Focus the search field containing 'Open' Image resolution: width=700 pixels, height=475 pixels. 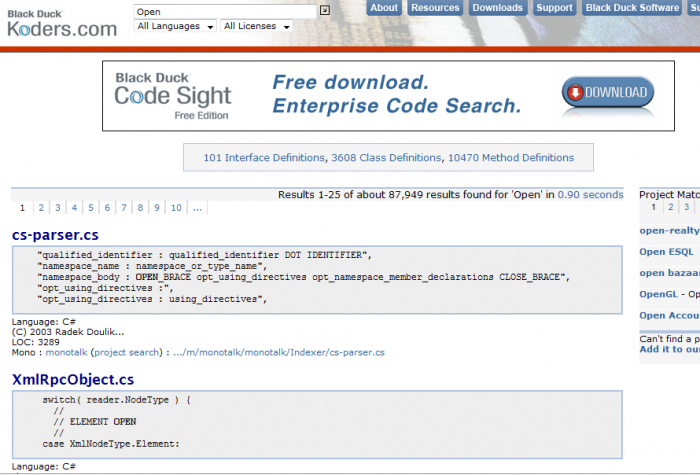(225, 12)
